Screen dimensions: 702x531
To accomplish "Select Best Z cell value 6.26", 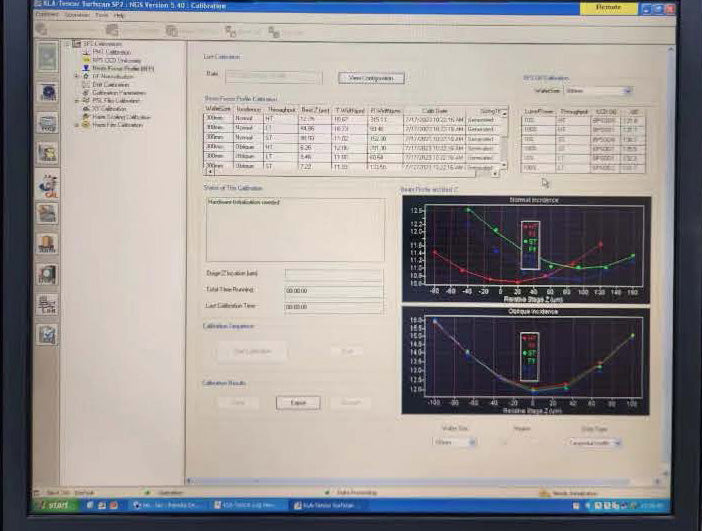I will (x=315, y=147).
